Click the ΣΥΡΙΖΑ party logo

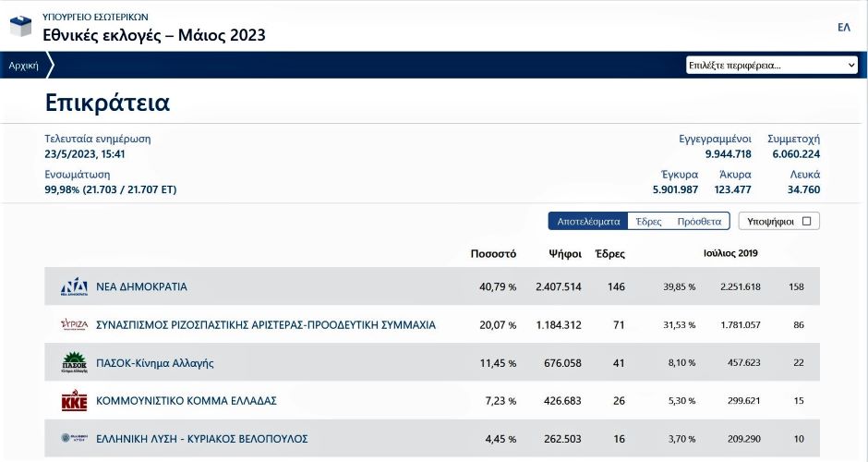(74, 325)
